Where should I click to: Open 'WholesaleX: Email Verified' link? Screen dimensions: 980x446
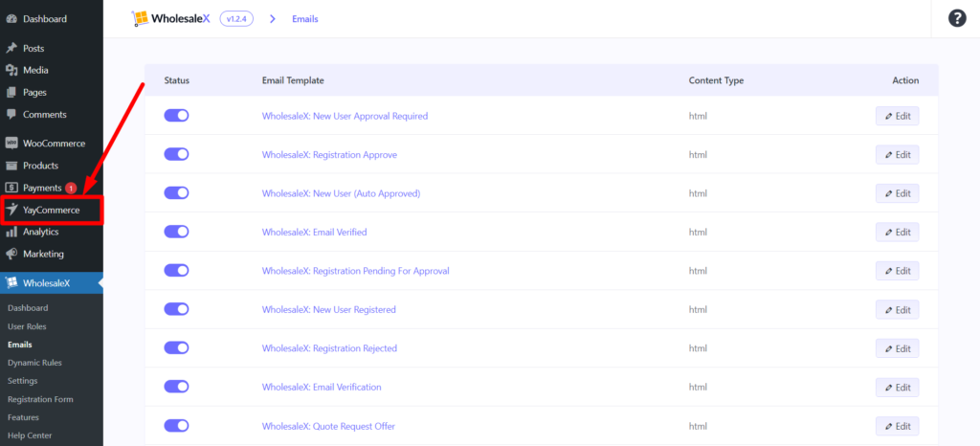pyautogui.click(x=314, y=232)
